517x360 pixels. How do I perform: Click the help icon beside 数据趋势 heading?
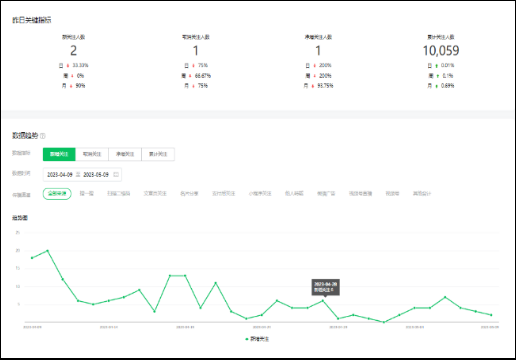click(x=43, y=136)
